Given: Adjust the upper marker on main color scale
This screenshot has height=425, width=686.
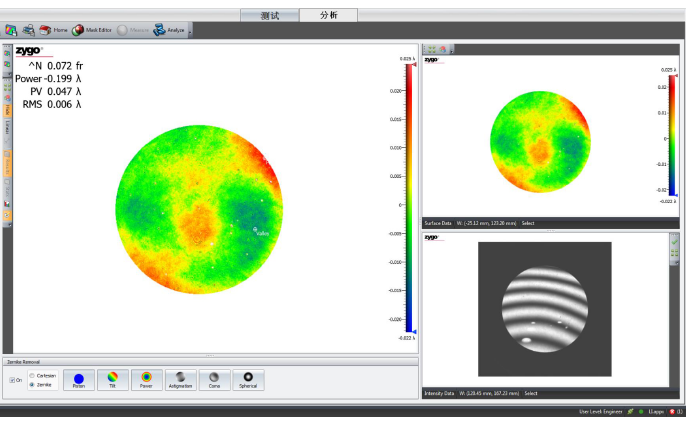Looking at the screenshot, I should point(414,65).
